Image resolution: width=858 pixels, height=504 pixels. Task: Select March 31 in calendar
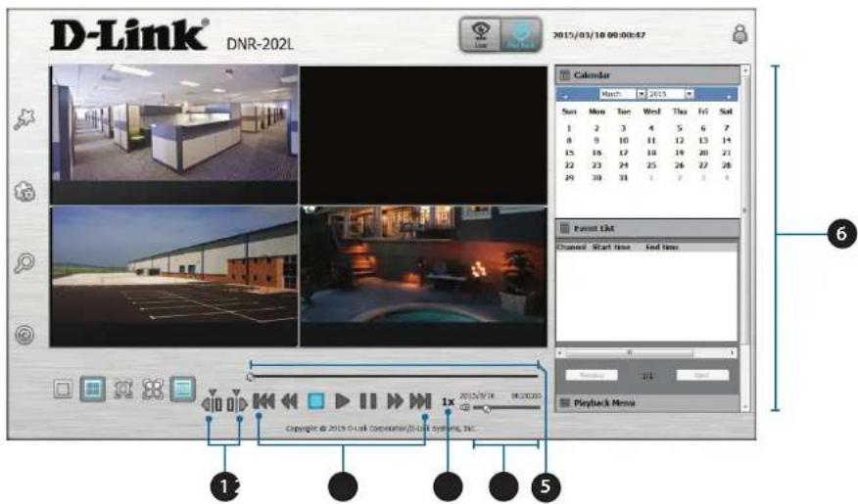tap(623, 178)
